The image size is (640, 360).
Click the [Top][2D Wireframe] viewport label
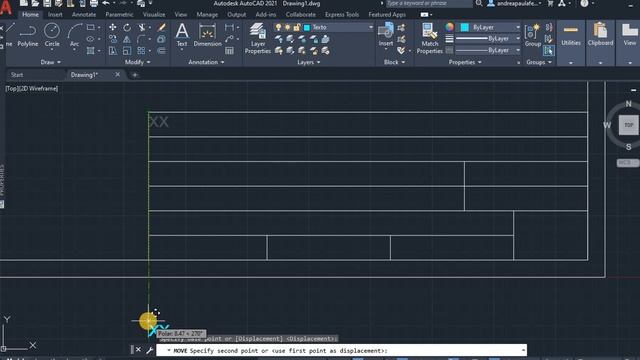[x=32, y=89]
